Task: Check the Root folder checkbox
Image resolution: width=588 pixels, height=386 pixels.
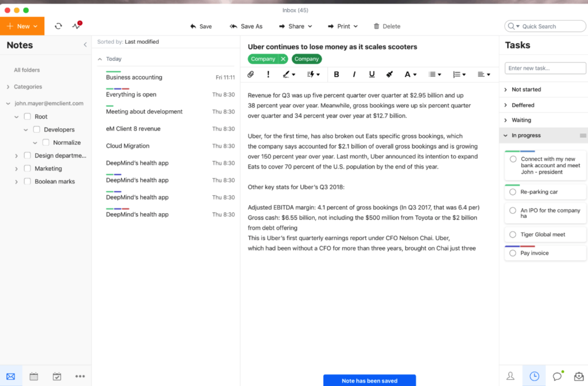Action: click(x=28, y=116)
